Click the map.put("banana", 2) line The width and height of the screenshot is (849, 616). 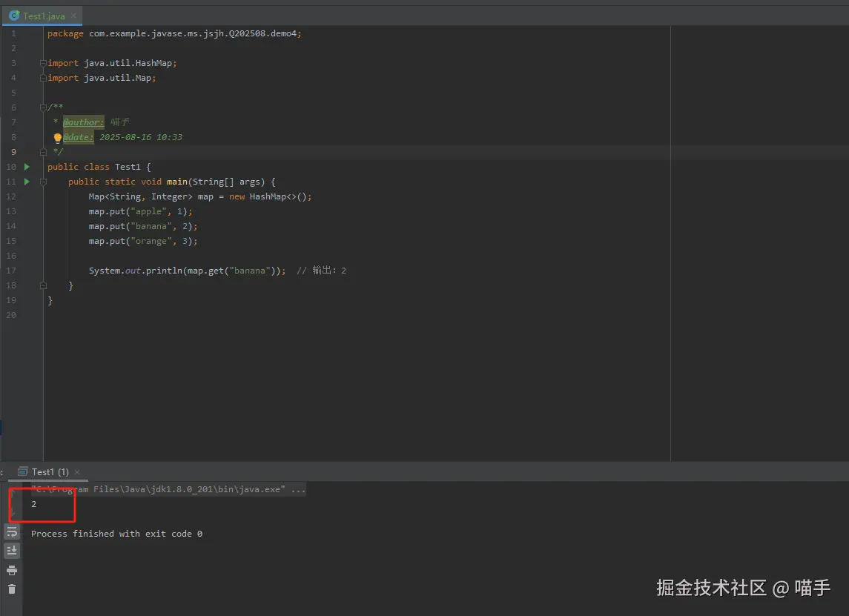coord(143,226)
